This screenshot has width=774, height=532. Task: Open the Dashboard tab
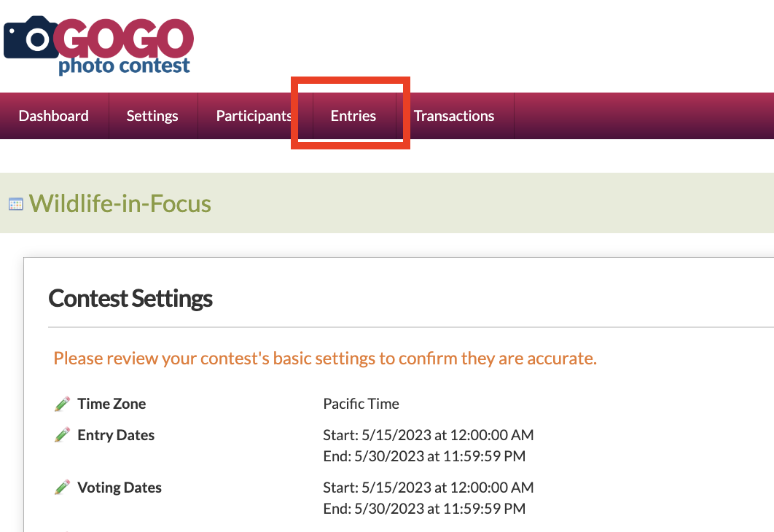(54, 116)
